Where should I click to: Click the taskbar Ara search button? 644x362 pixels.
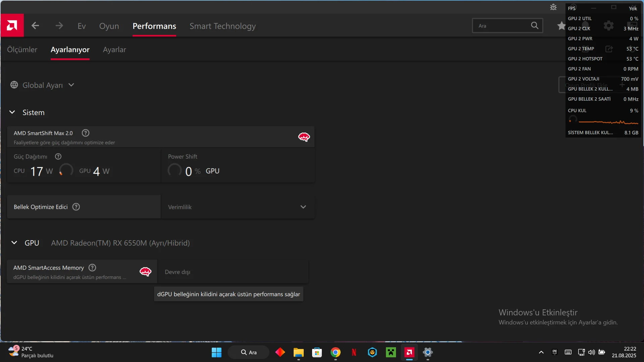pyautogui.click(x=248, y=352)
